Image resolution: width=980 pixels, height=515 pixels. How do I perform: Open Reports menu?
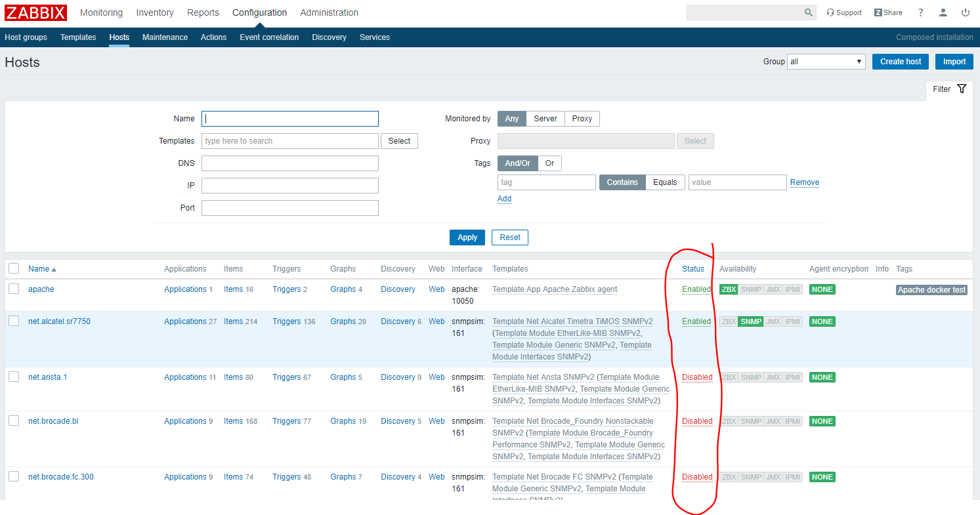click(x=203, y=12)
